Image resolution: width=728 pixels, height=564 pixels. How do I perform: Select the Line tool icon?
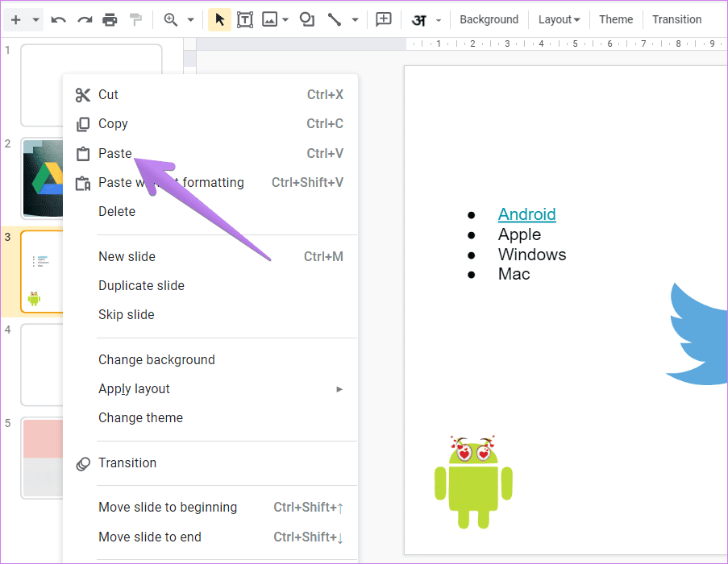[x=335, y=19]
